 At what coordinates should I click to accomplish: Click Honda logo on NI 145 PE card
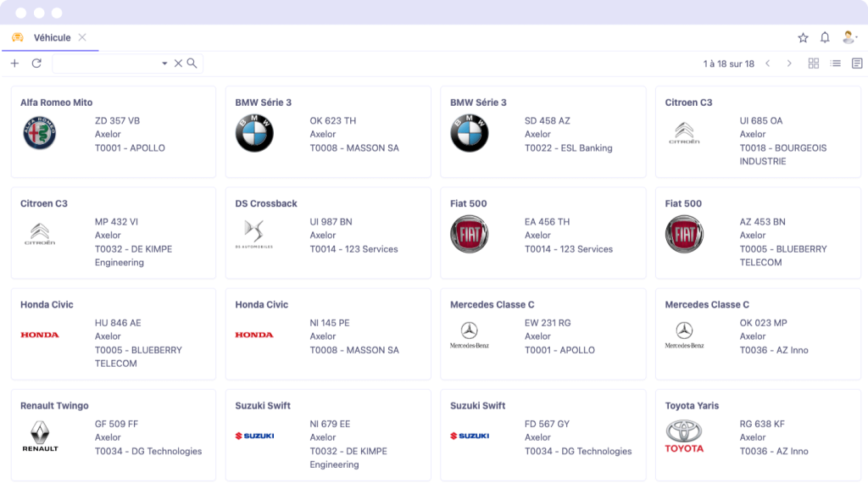(x=254, y=335)
